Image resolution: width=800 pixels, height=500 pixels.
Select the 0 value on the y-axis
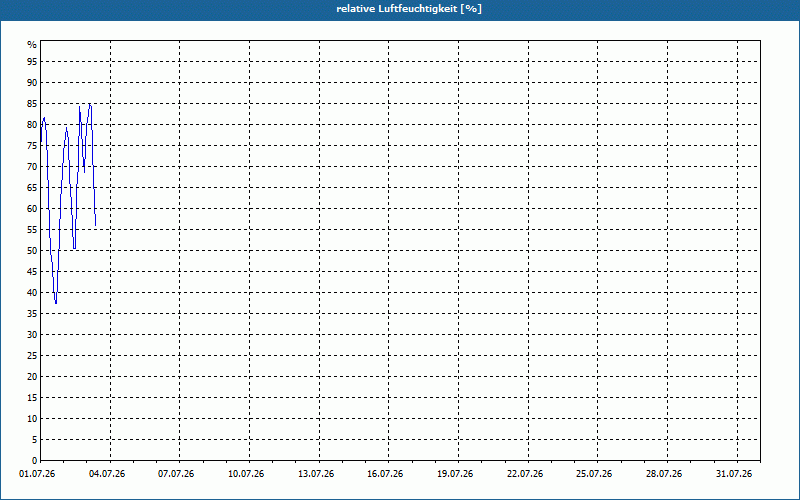[x=35, y=461]
